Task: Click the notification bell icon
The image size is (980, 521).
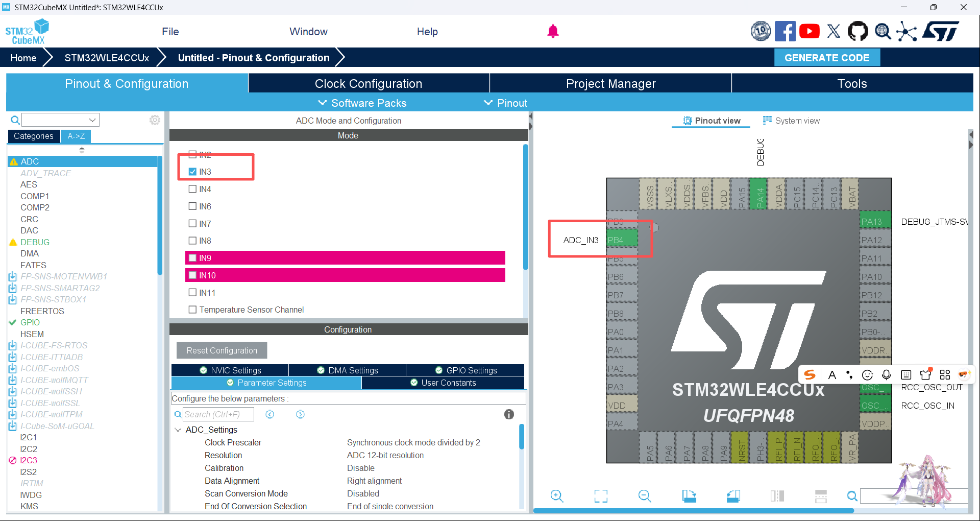Action: pos(553,31)
